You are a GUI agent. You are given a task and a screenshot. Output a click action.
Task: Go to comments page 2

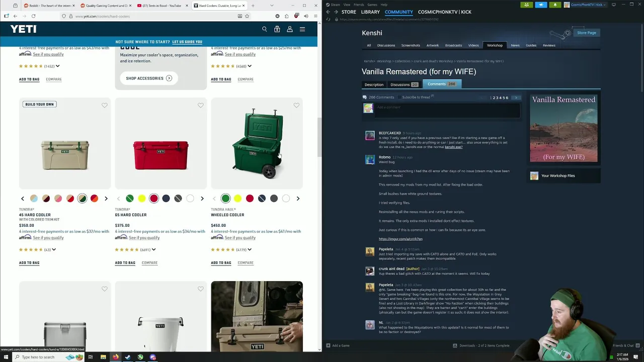click(494, 98)
